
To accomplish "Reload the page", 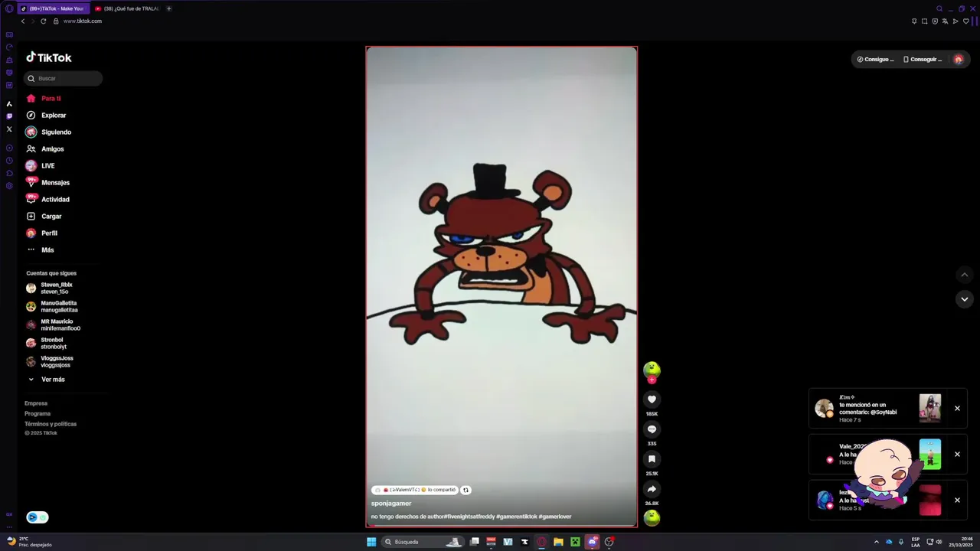I will click(x=43, y=21).
